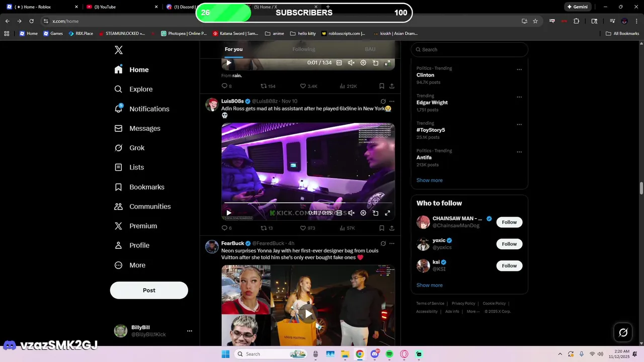
Task: Open more options for Antifa trend
Action: [x=519, y=152]
